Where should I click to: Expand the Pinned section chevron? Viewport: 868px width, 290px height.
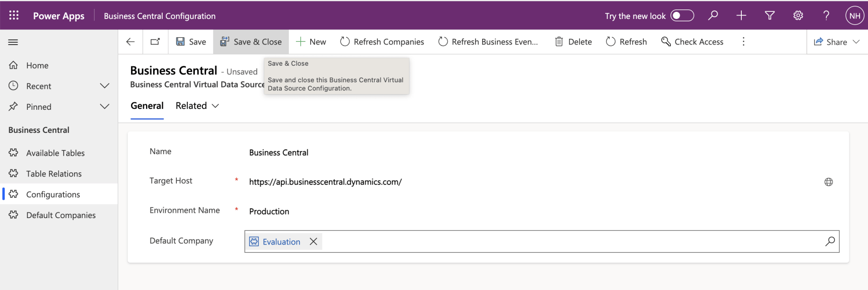pyautogui.click(x=104, y=107)
